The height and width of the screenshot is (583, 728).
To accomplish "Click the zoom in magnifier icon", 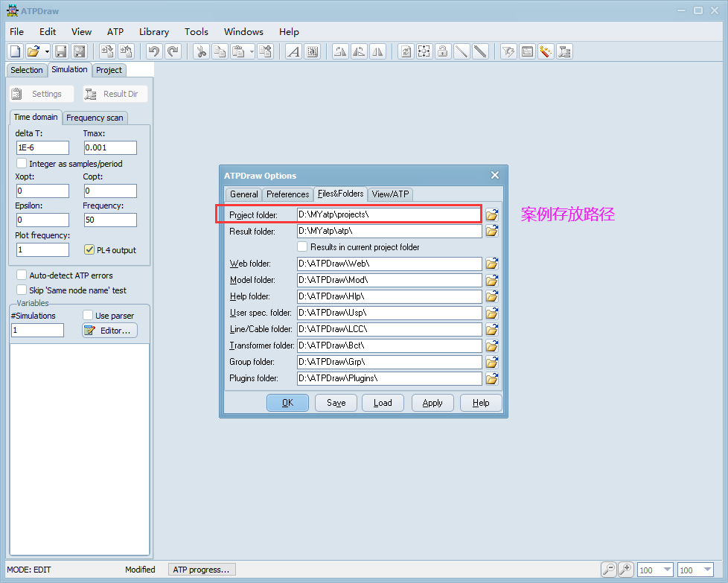I will click(626, 570).
